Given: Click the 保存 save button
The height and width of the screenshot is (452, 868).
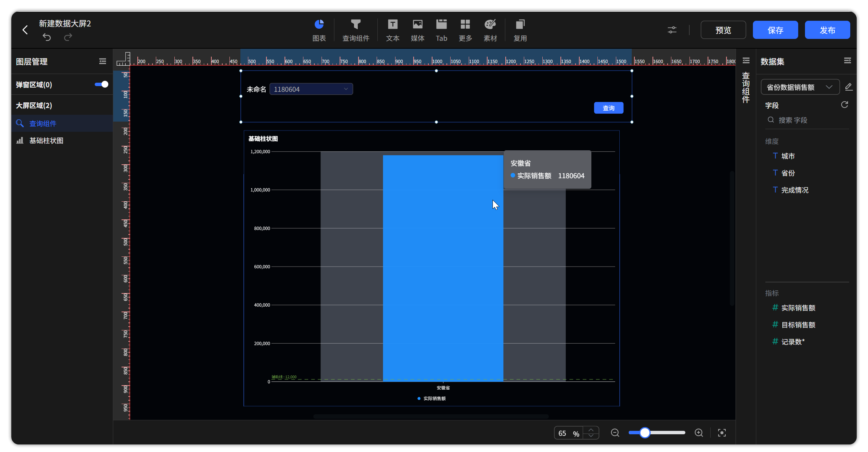Looking at the screenshot, I should click(775, 30).
